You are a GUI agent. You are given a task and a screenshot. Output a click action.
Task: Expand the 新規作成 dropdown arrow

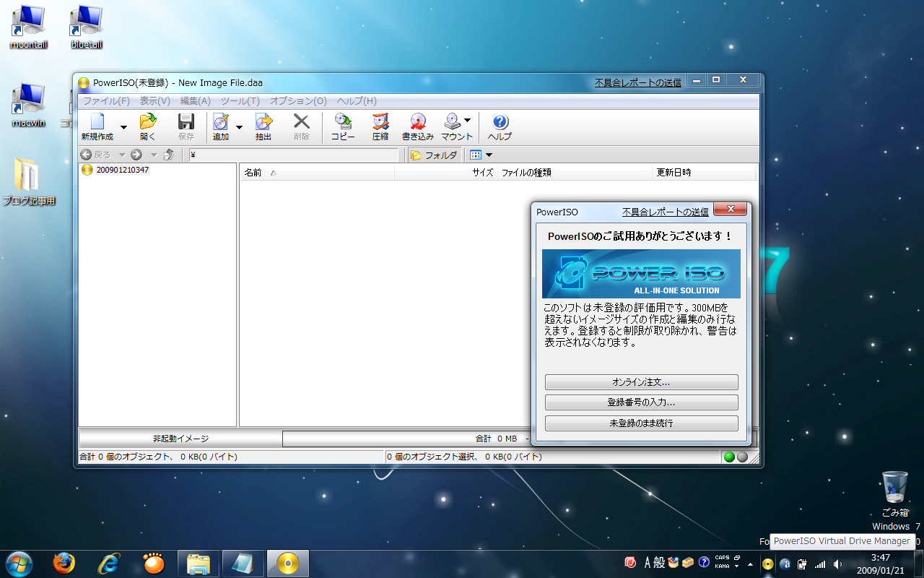(123, 127)
